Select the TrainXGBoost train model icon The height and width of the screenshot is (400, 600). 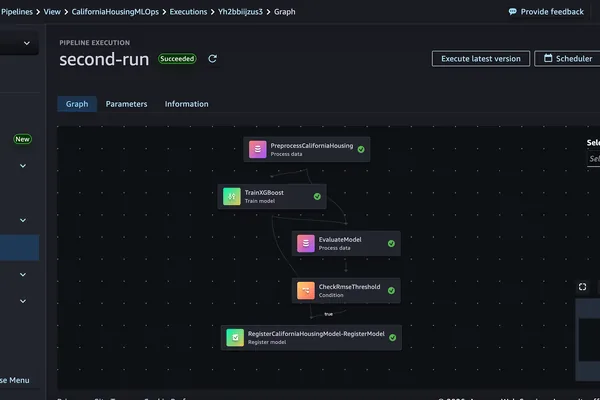click(232, 196)
